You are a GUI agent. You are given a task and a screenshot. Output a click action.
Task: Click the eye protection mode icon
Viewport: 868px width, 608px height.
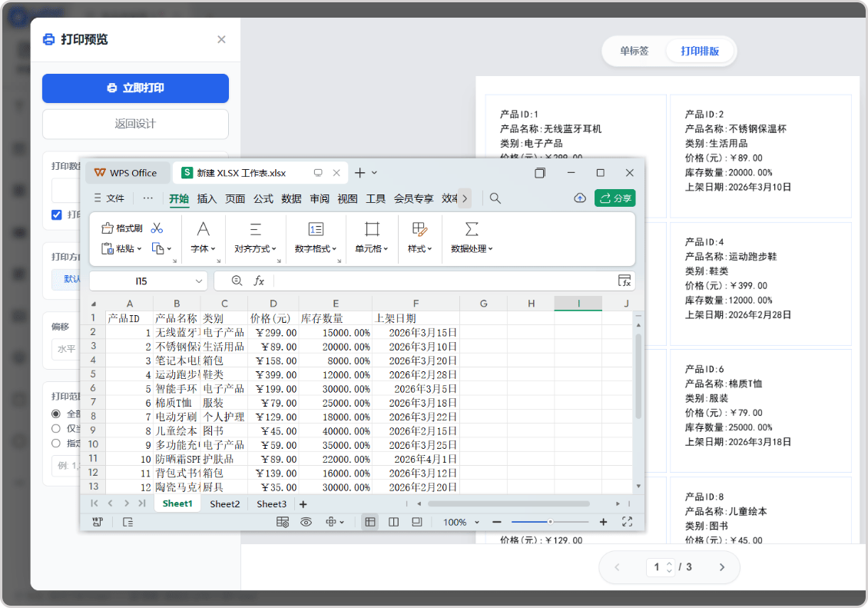pyautogui.click(x=306, y=522)
